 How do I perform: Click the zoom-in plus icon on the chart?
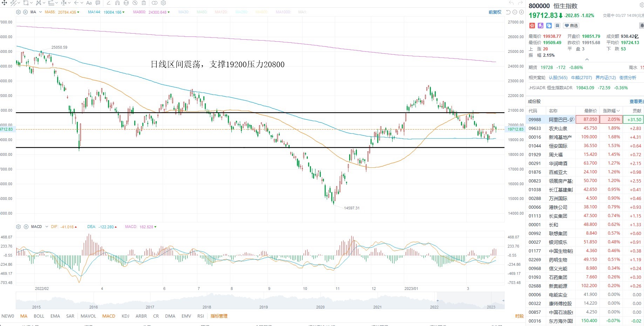521,12
